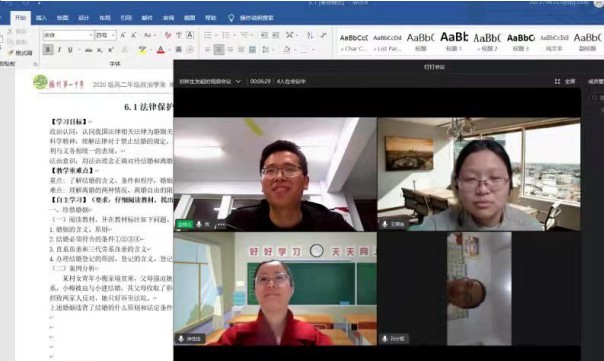
Task: Clear all formatting with eraser icon
Action: click(168, 35)
